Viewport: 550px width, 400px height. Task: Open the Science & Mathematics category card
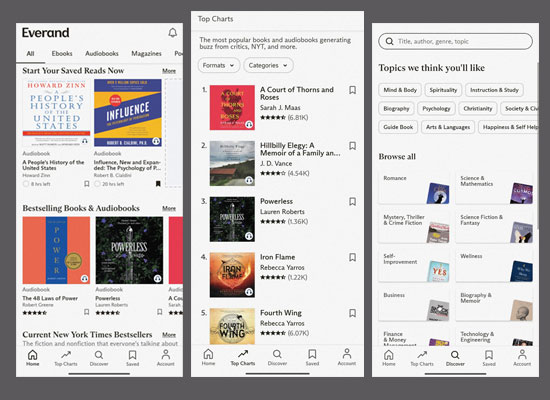click(x=494, y=188)
